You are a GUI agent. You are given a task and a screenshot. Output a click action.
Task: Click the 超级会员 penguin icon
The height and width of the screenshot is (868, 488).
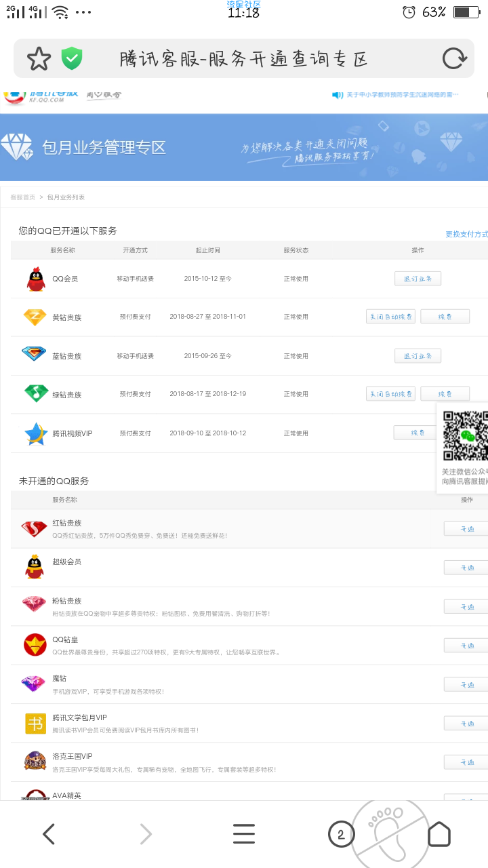35,567
